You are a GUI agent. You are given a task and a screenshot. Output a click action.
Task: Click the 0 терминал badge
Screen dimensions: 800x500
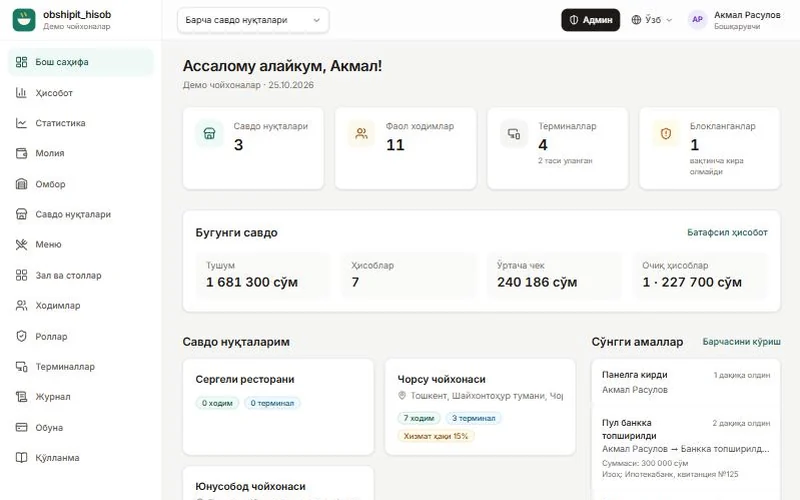[272, 403]
